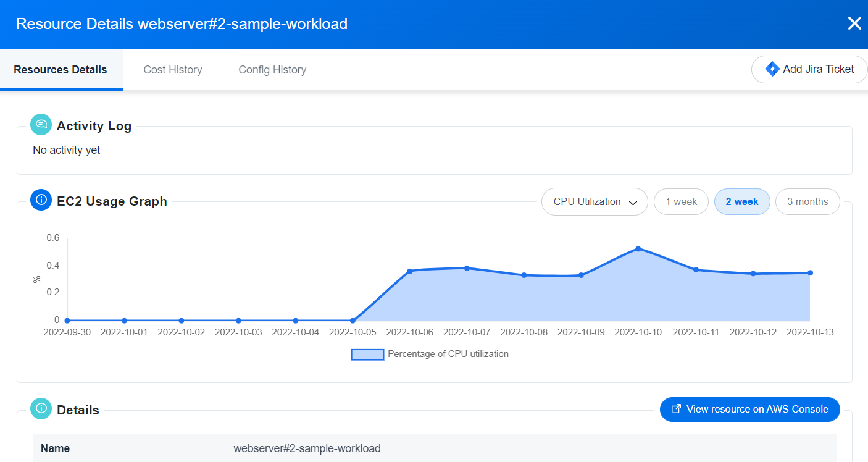Select the 1 week time range

click(681, 201)
